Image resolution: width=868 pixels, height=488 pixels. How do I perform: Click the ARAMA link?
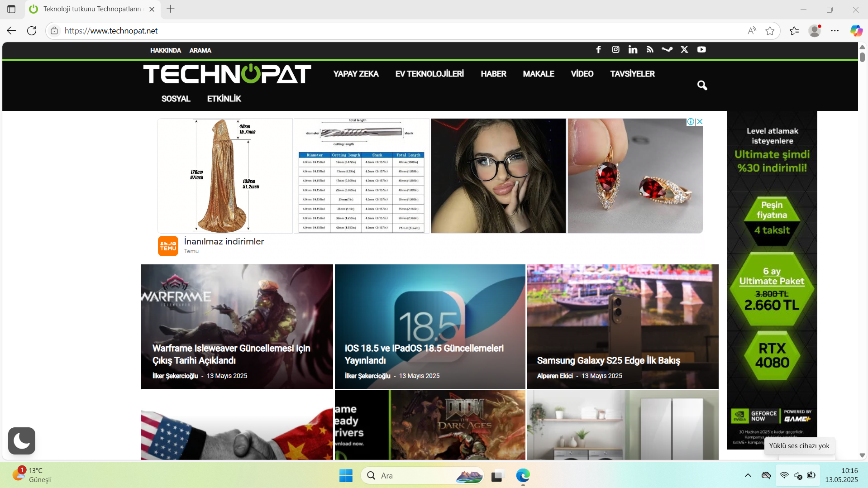[x=200, y=50]
